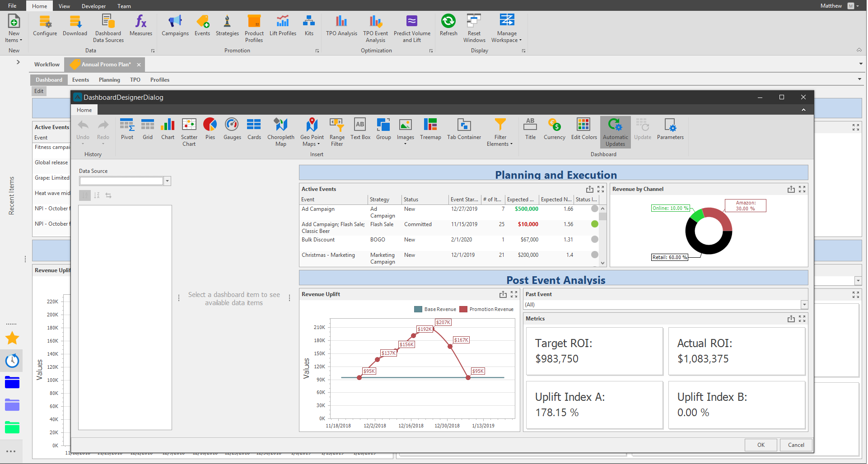Insert a Treemap item

(430, 129)
